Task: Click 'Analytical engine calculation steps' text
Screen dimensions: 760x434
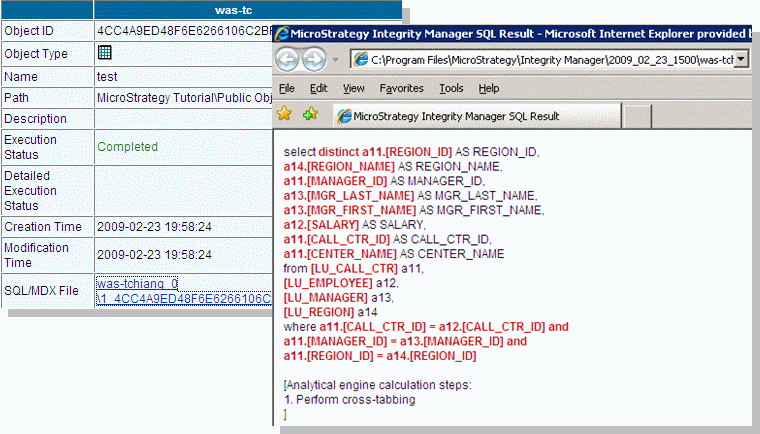Action: tap(378, 385)
